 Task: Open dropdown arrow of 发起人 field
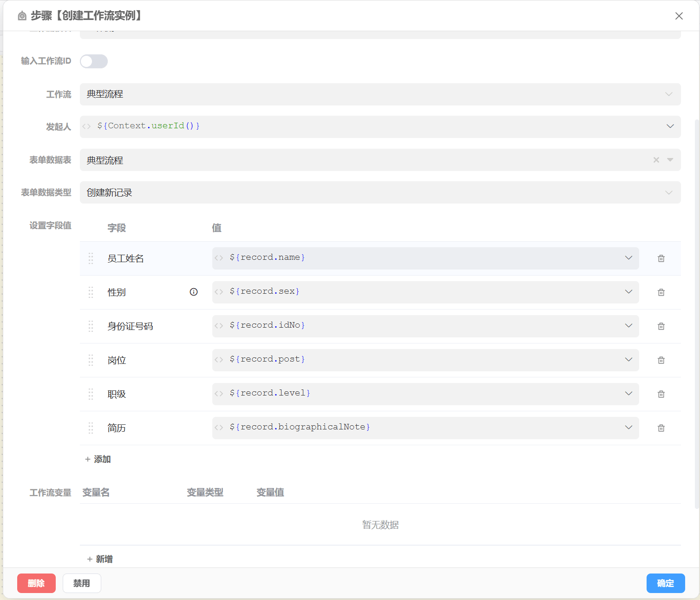tap(670, 126)
